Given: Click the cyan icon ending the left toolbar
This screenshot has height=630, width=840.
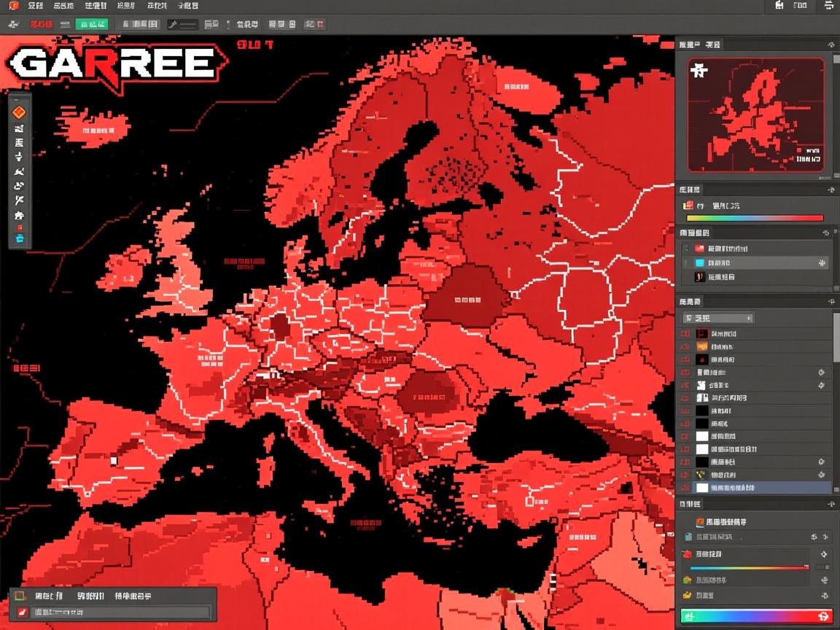Looking at the screenshot, I should coord(19,237).
